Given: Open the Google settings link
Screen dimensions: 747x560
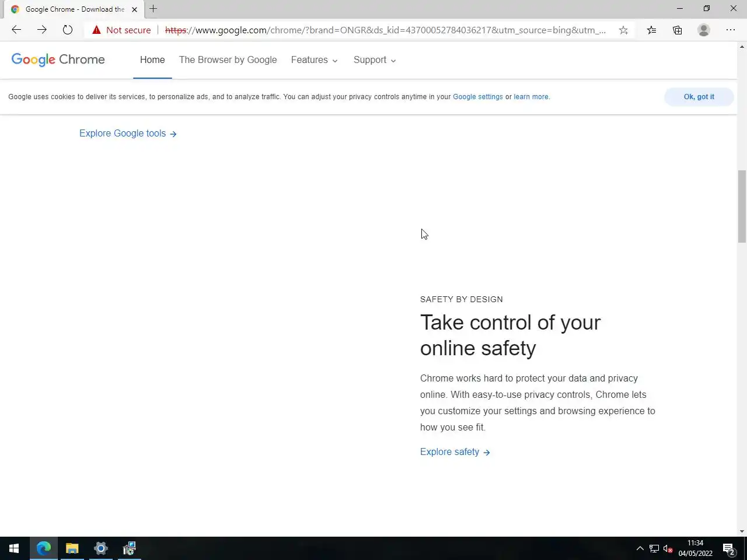Looking at the screenshot, I should point(477,97).
